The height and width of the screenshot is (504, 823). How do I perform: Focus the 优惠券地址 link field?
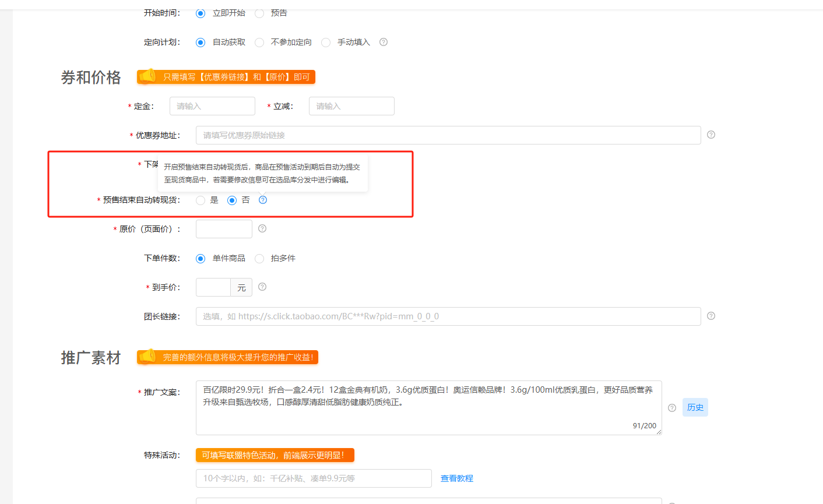(448, 135)
